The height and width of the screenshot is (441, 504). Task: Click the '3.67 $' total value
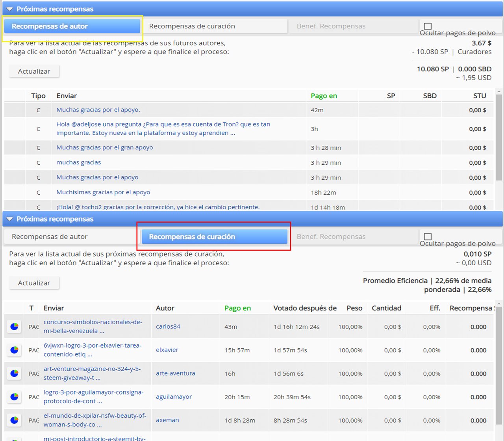(x=482, y=43)
